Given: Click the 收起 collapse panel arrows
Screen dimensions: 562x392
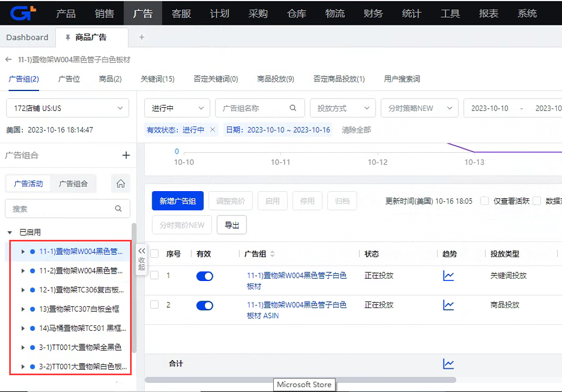Looking at the screenshot, I should (141, 259).
